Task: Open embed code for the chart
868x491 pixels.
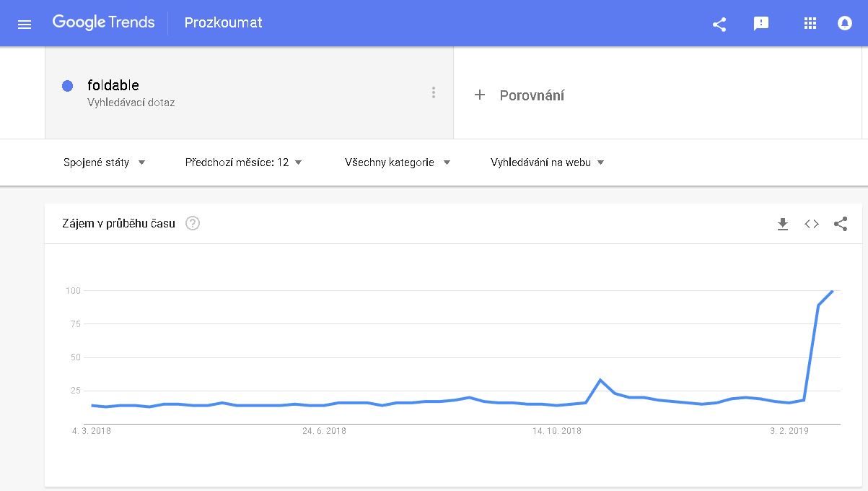Action: pyautogui.click(x=812, y=224)
